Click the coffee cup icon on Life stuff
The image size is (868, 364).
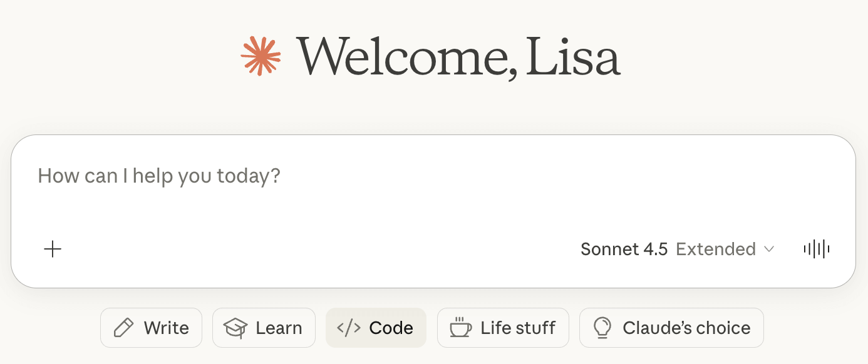click(461, 328)
